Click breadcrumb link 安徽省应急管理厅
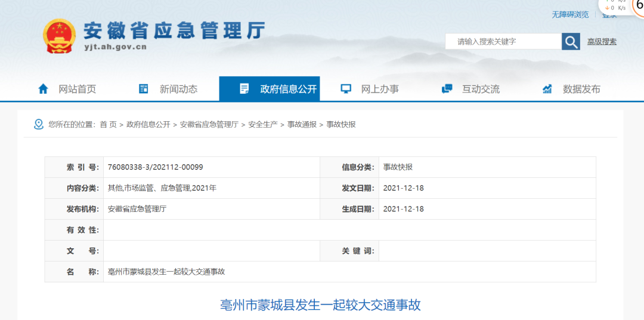Viewport: 644px width, 320px height. tap(209, 125)
